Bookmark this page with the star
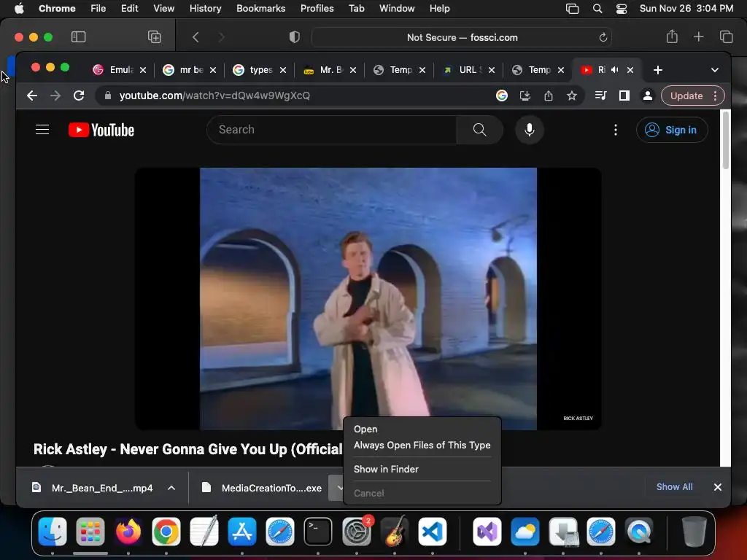The image size is (747, 560). (x=572, y=96)
